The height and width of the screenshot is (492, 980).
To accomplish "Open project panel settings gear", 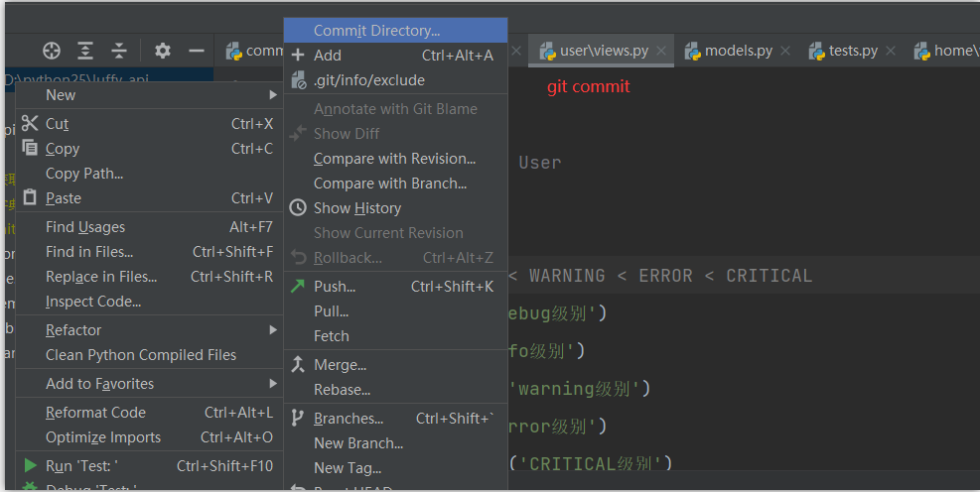I will click(x=163, y=51).
